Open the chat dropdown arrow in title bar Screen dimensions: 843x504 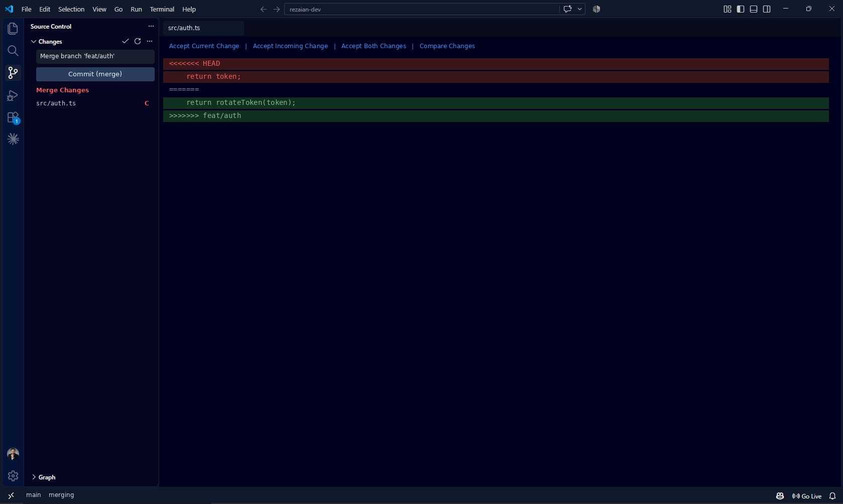click(579, 9)
